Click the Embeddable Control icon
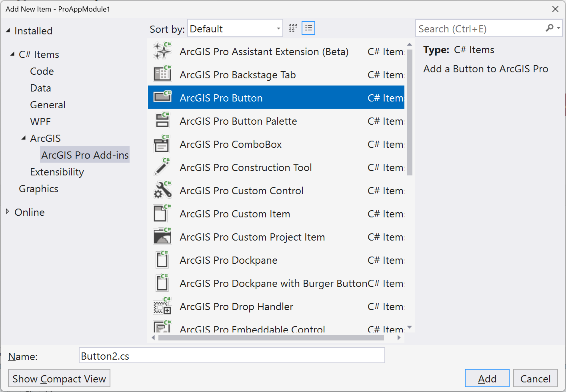The width and height of the screenshot is (566, 392). [x=162, y=326]
